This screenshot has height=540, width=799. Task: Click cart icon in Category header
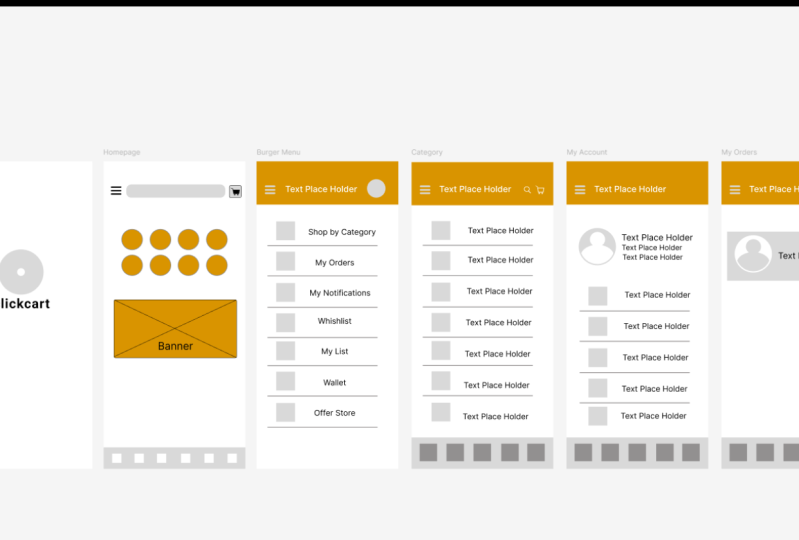point(540,190)
